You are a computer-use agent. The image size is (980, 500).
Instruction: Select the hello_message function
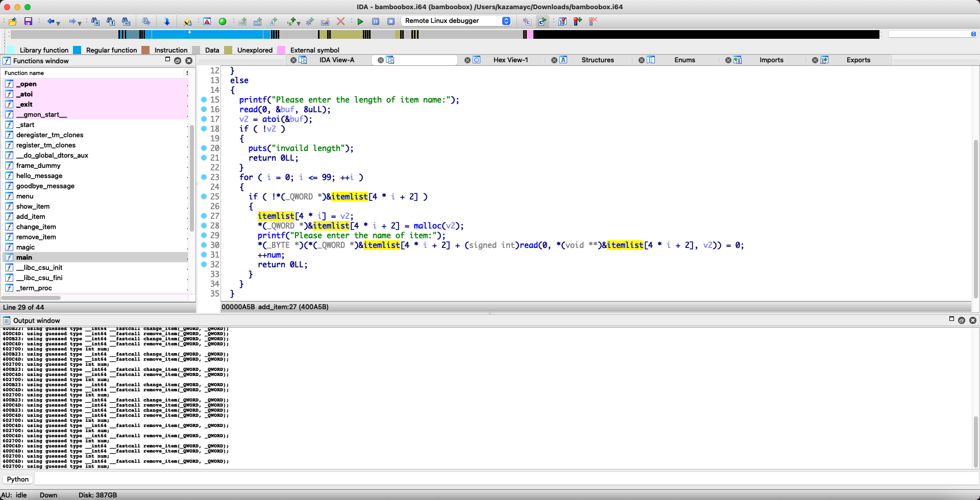point(95,176)
